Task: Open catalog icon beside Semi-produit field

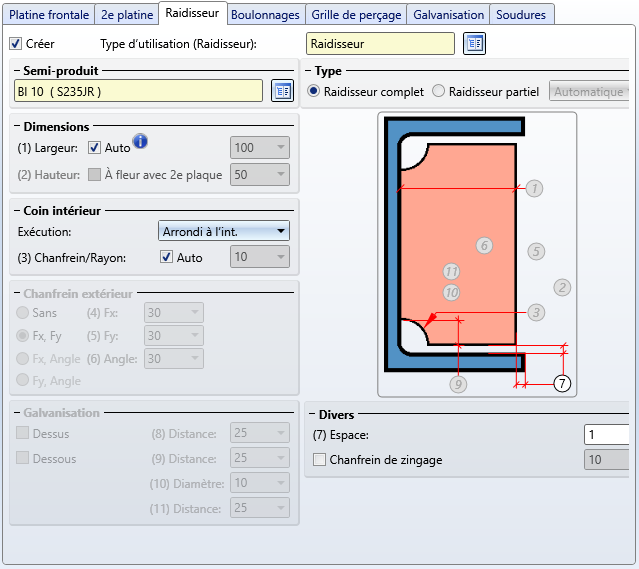Action: tap(282, 91)
